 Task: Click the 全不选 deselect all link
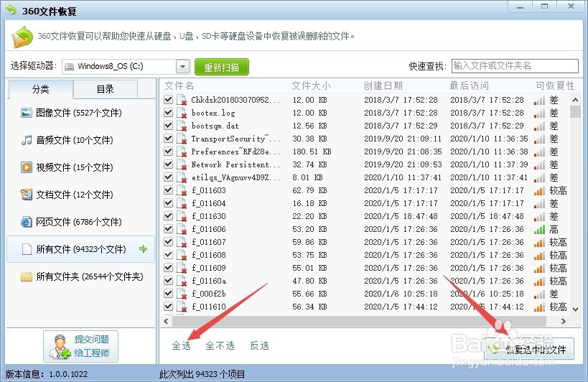pos(220,345)
